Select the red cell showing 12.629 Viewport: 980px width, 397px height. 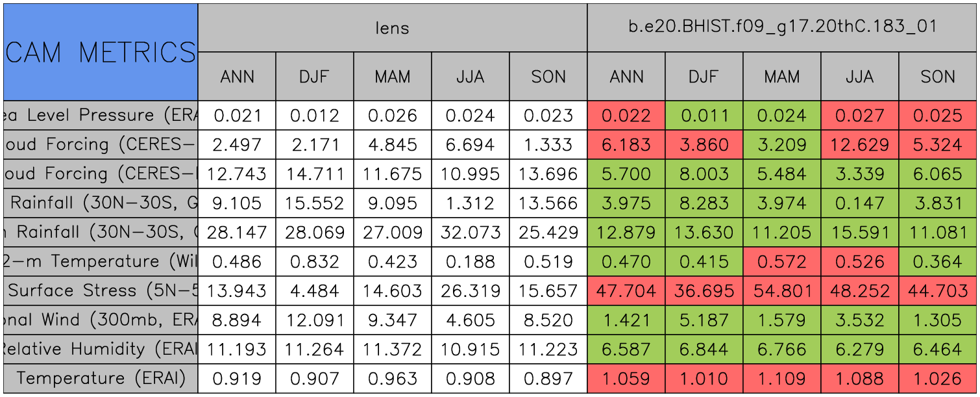(x=859, y=144)
